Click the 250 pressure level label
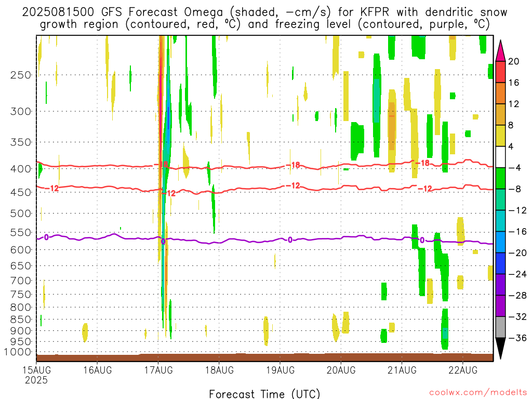 [x=21, y=75]
